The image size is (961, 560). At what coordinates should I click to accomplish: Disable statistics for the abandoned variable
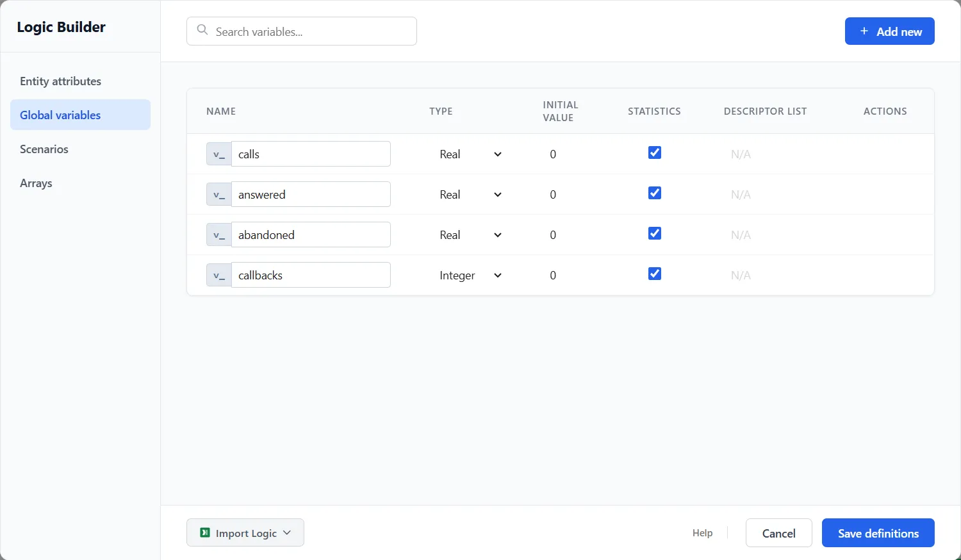(x=654, y=233)
